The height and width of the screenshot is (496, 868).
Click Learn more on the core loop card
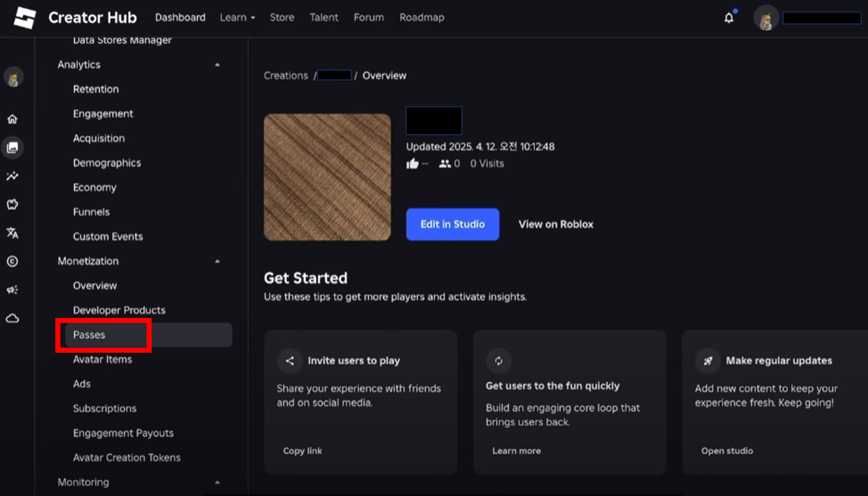pos(517,451)
